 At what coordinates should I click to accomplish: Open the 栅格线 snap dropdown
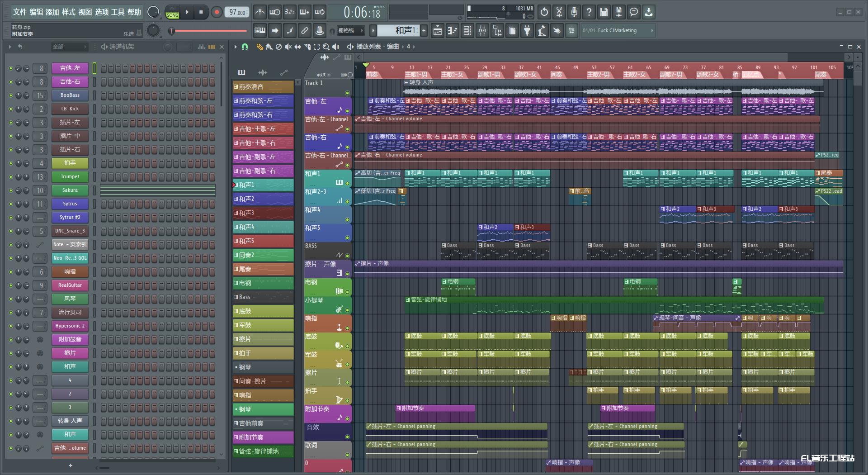350,30
